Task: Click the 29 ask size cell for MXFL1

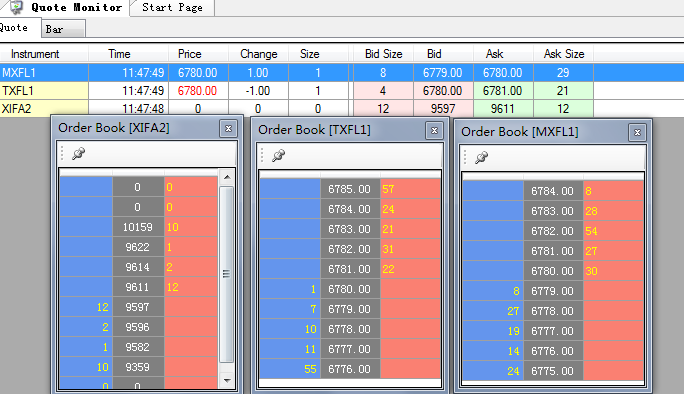Action: 563,72
